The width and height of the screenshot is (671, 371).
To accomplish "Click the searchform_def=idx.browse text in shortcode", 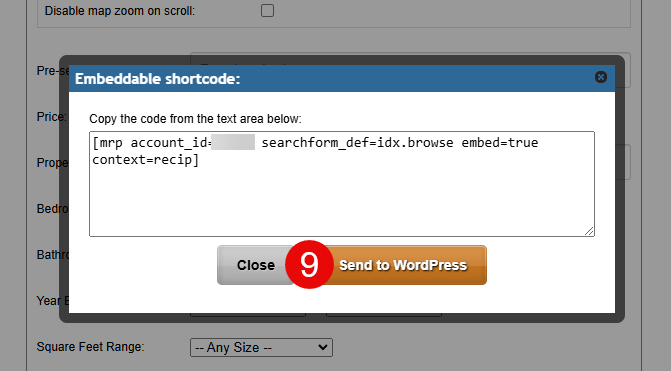I will tap(357, 142).
